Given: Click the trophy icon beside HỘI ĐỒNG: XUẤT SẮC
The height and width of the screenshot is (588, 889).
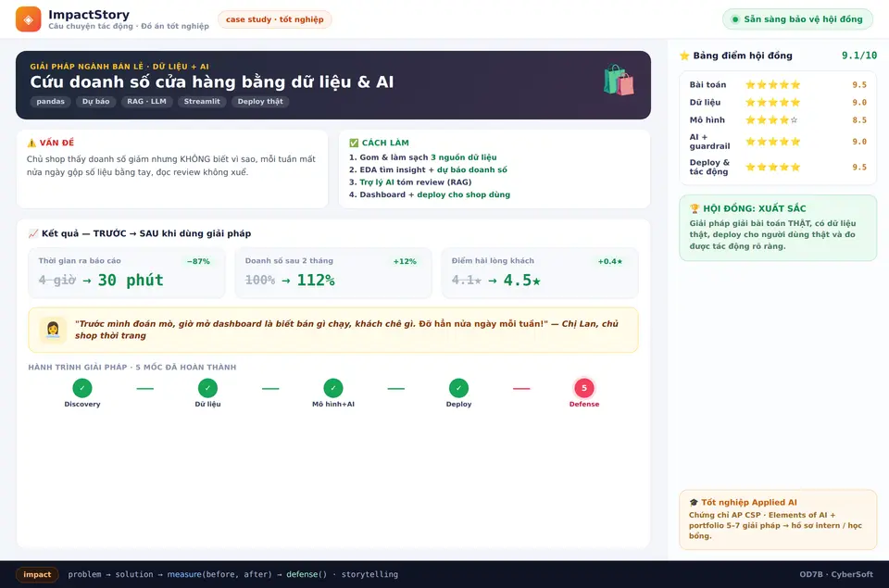Looking at the screenshot, I should click(695, 208).
